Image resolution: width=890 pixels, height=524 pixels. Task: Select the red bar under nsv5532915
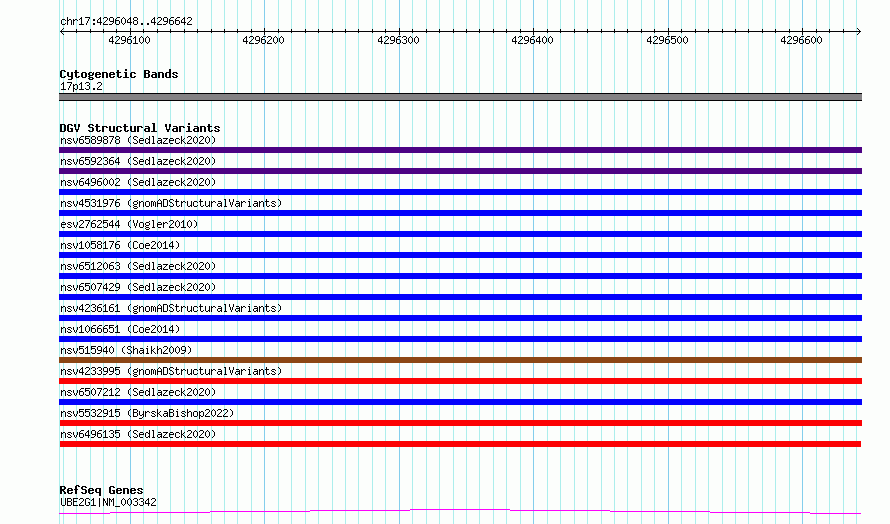click(x=460, y=423)
